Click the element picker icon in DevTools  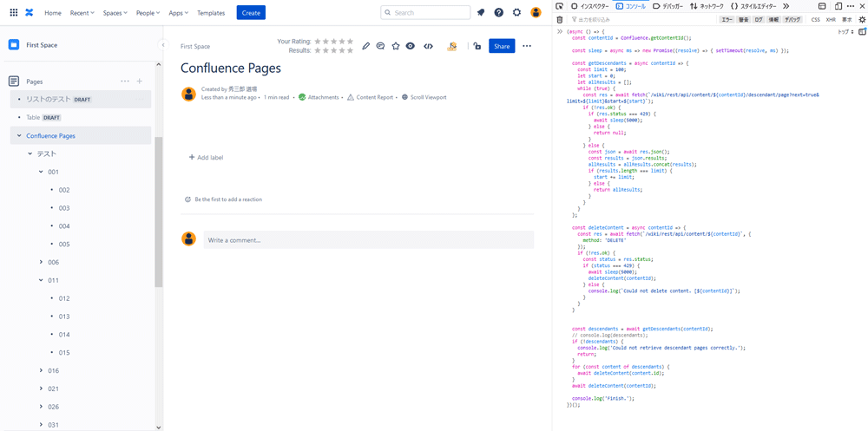(560, 6)
